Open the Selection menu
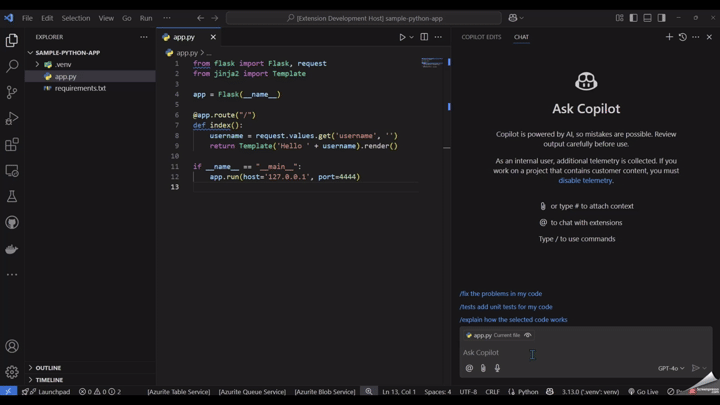The width and height of the screenshot is (720, 405). 76,18
